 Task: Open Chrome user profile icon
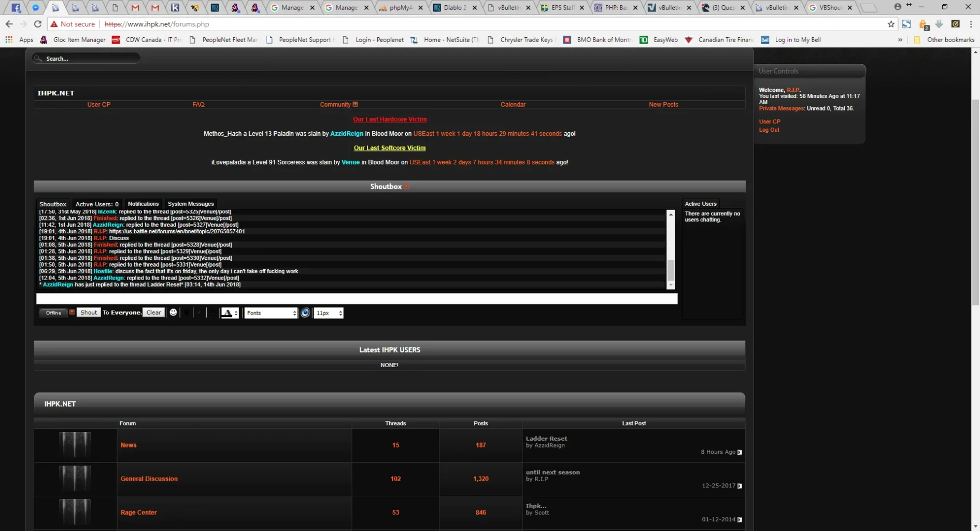coord(898,7)
